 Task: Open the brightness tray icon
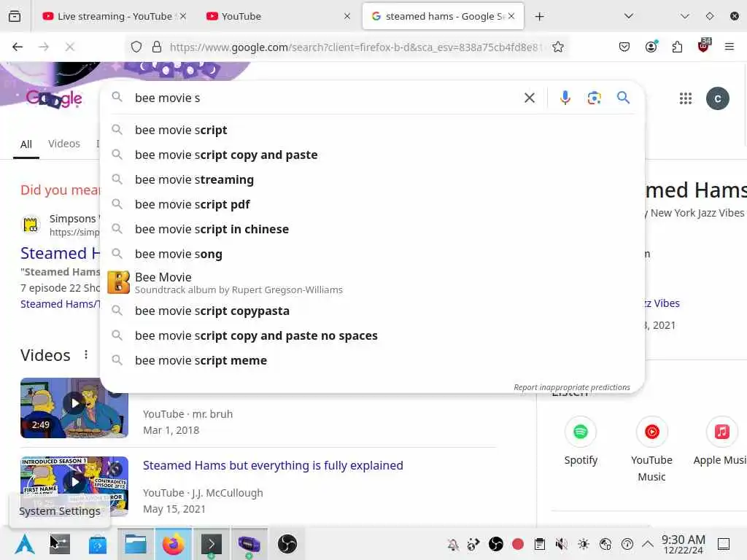click(584, 544)
